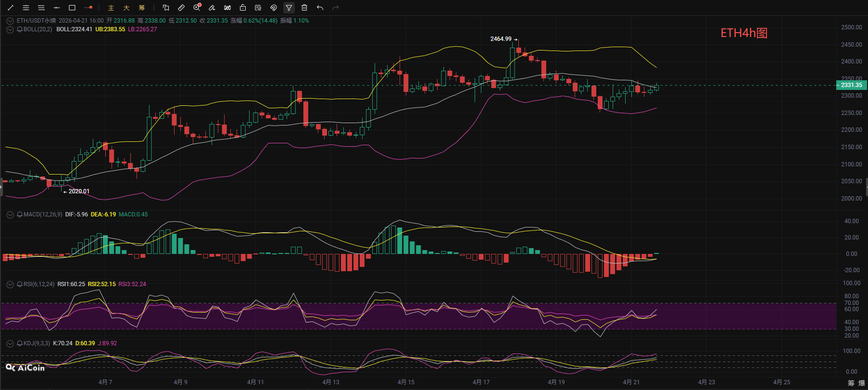The width and height of the screenshot is (868, 390).
Task: Select the trend line drawing tool
Action: coord(11,8)
